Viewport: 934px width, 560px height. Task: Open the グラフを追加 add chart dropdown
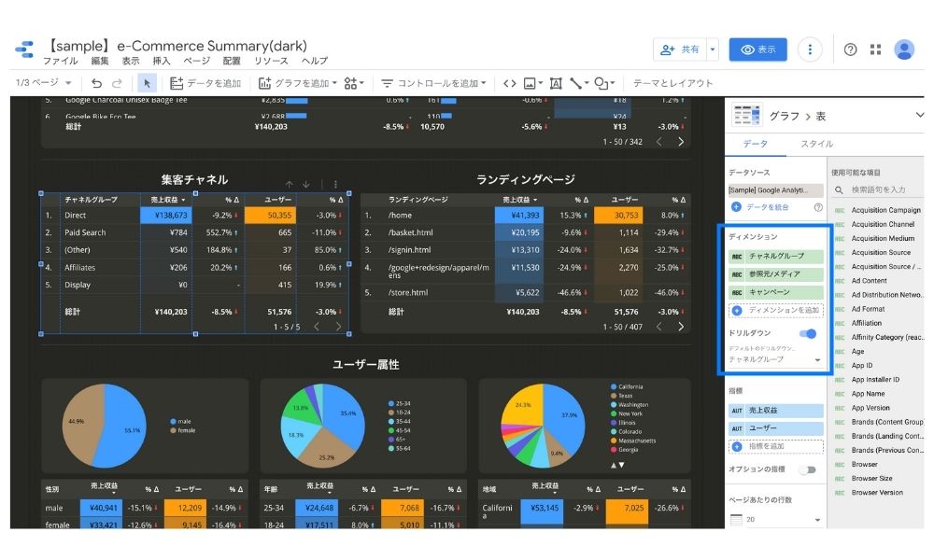click(x=298, y=83)
